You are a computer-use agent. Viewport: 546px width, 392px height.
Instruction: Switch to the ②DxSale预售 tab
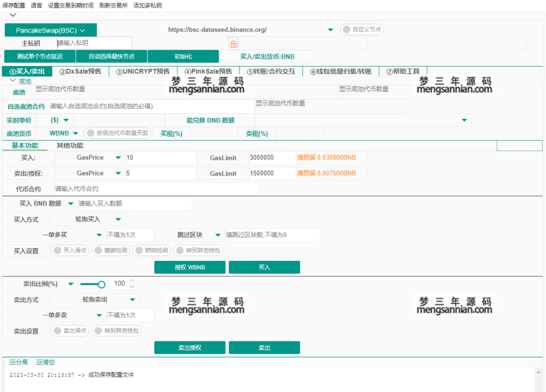[81, 71]
